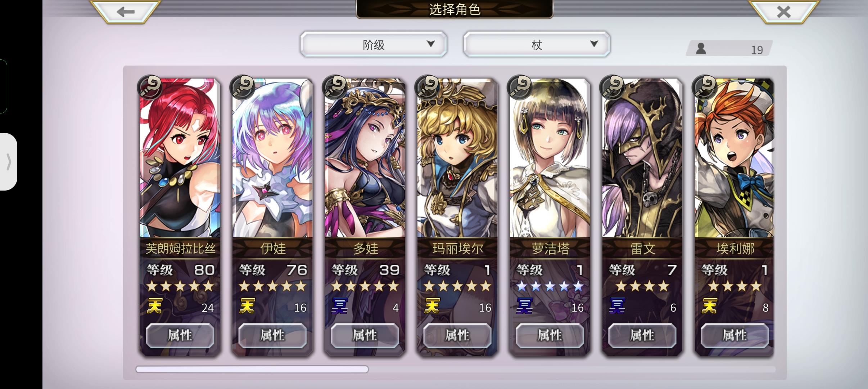This screenshot has height=389, width=868.
Task: Expand the side panel arrow handle
Action: click(9, 161)
